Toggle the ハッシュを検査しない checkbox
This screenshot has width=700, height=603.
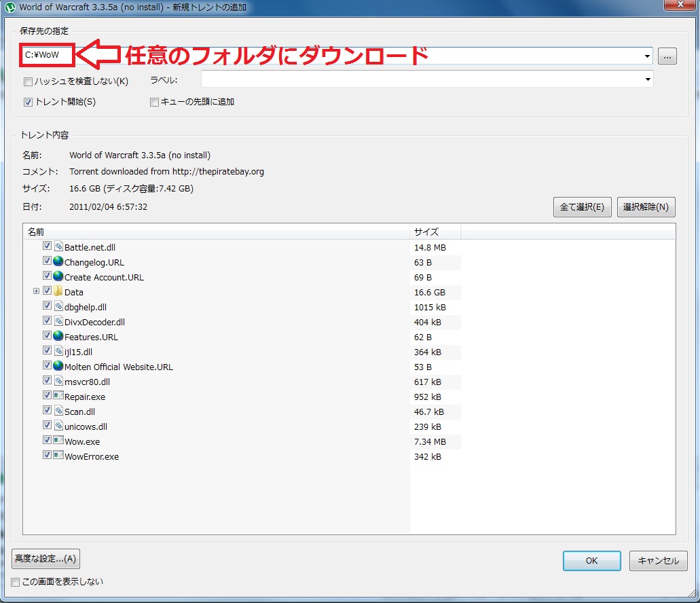point(28,81)
